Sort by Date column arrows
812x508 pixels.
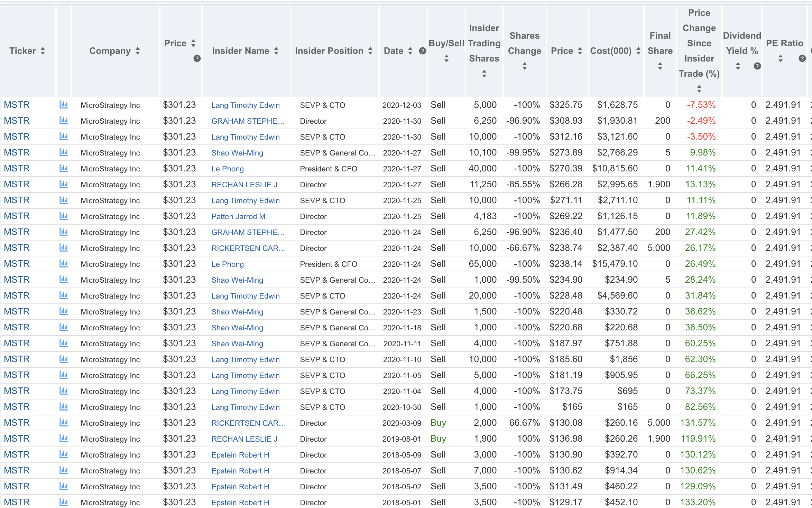coord(410,51)
